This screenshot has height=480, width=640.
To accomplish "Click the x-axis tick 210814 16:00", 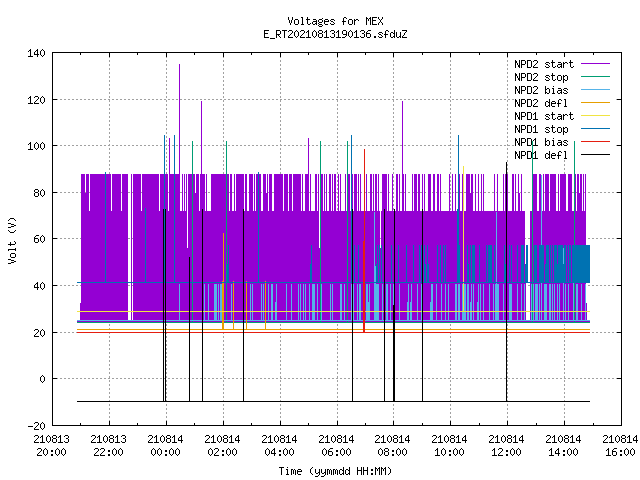I will click(620, 446).
